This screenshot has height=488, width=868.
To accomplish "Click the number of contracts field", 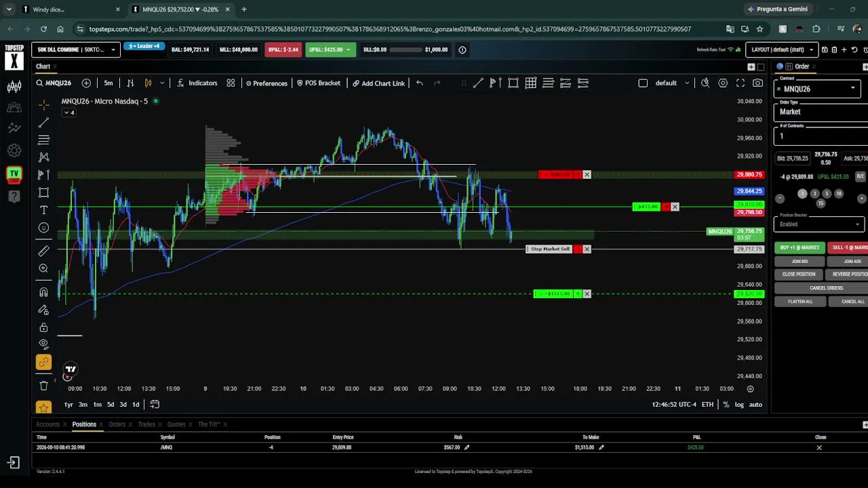I will (821, 136).
